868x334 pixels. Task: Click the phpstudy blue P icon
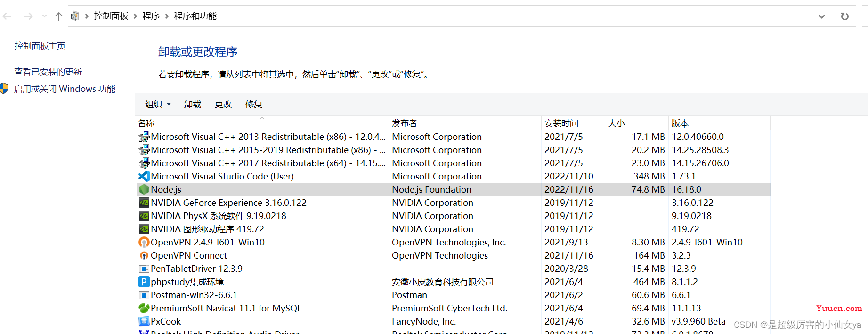[x=144, y=282]
